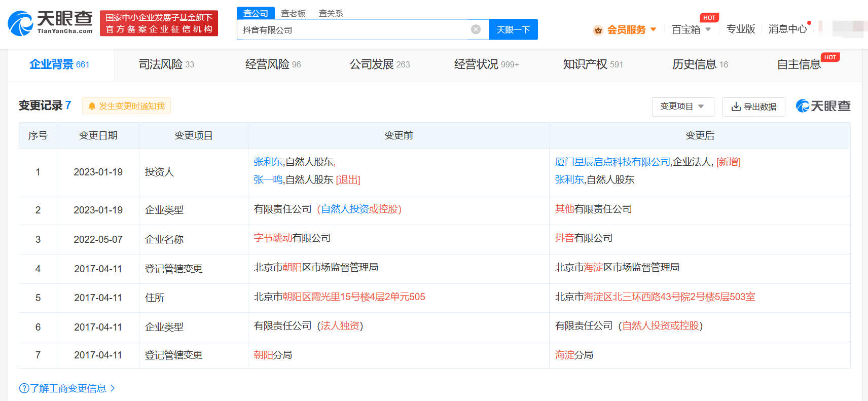Select the address cell ending 2单元505

399,298
